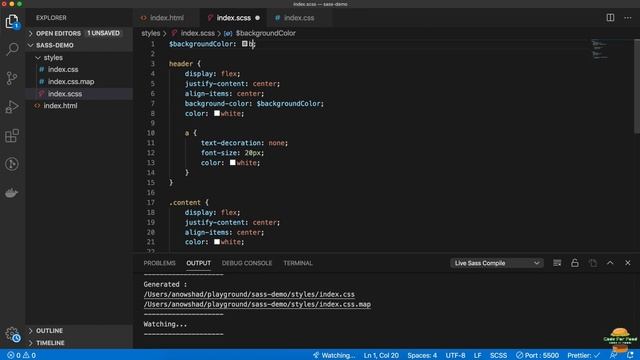Click white color swatch on line 21
This screenshot has height=360, width=640.
tap(217, 242)
